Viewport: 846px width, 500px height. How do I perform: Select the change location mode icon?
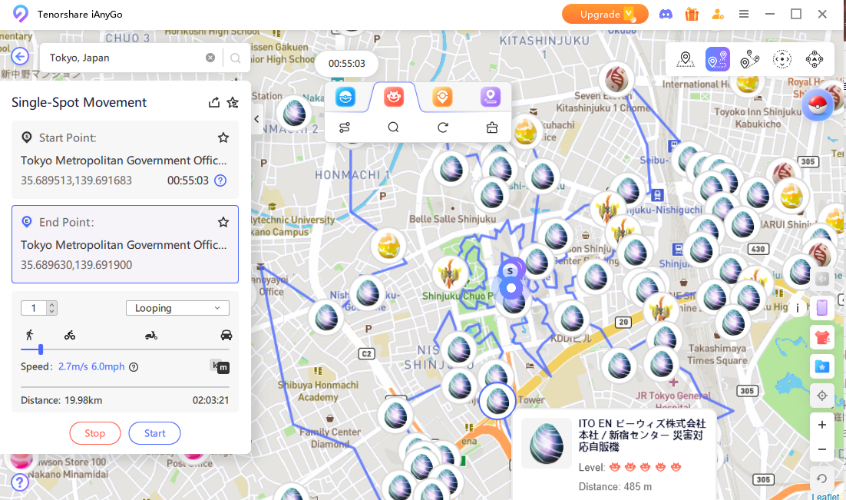(x=685, y=59)
